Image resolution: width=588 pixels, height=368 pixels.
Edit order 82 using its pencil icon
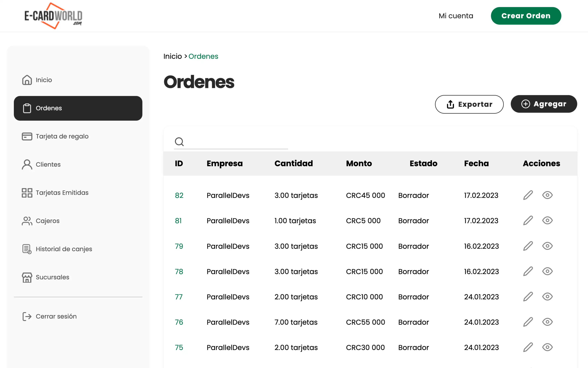click(528, 195)
